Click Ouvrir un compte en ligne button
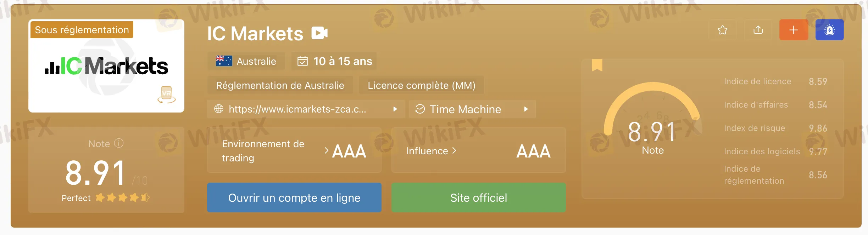This screenshot has width=868, height=235. 294,197
